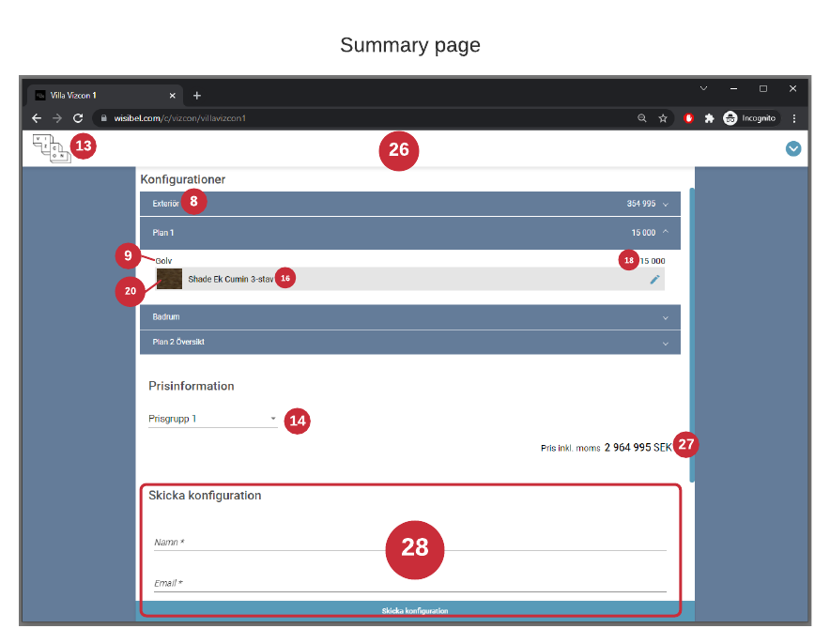
Task: Click the zoom magnifier icon in address bar
Action: (642, 118)
